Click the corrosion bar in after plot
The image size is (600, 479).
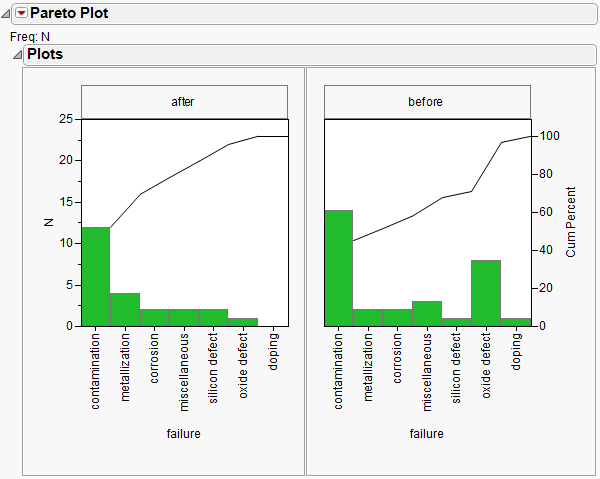(155, 317)
